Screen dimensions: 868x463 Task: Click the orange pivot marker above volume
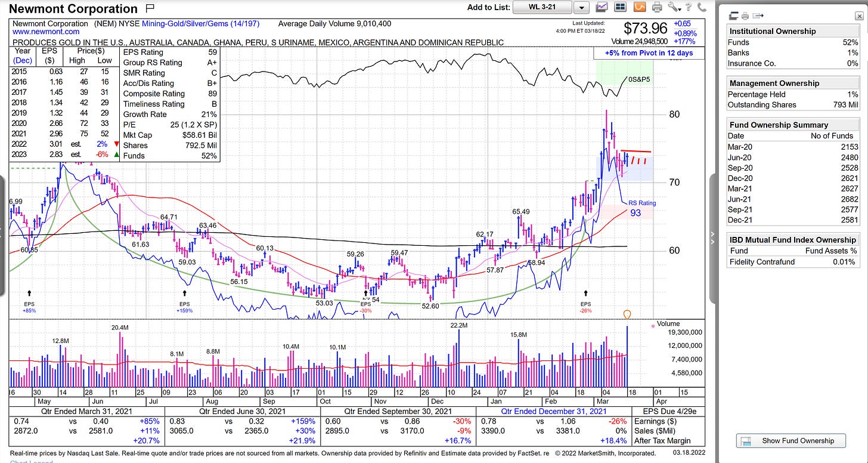coord(627,314)
